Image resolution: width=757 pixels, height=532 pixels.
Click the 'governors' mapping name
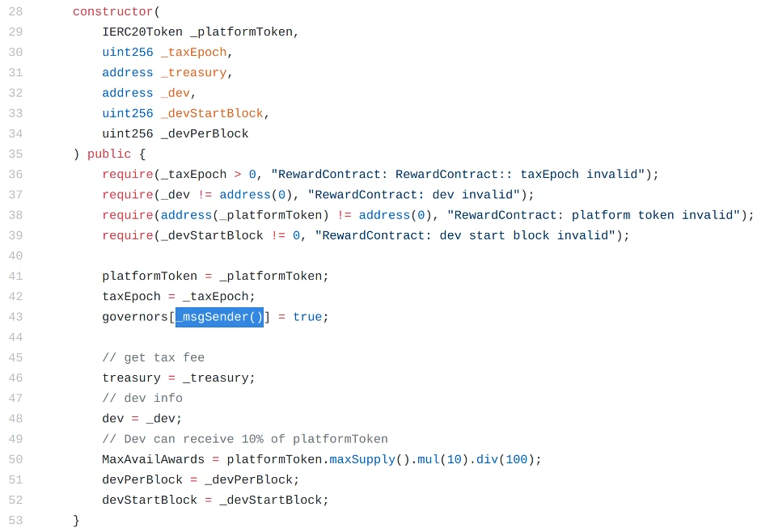pyautogui.click(x=135, y=316)
